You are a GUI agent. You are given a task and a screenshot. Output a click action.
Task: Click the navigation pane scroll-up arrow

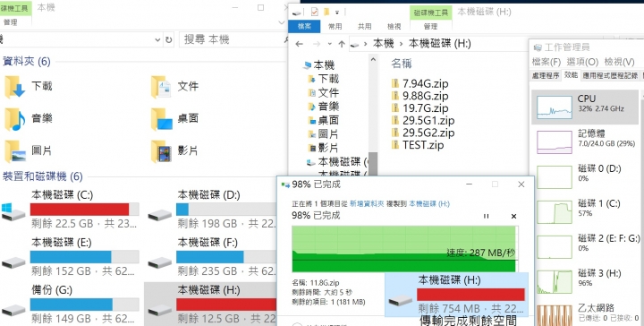click(372, 60)
